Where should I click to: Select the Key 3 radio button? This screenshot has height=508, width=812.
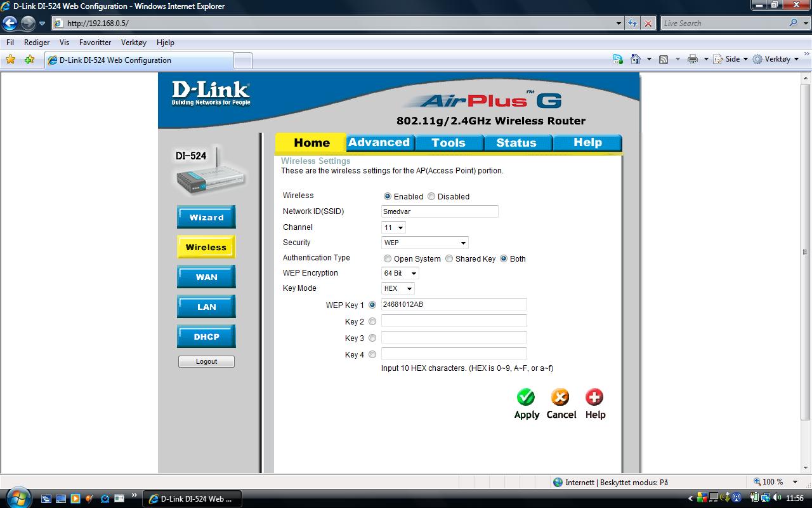coord(372,338)
